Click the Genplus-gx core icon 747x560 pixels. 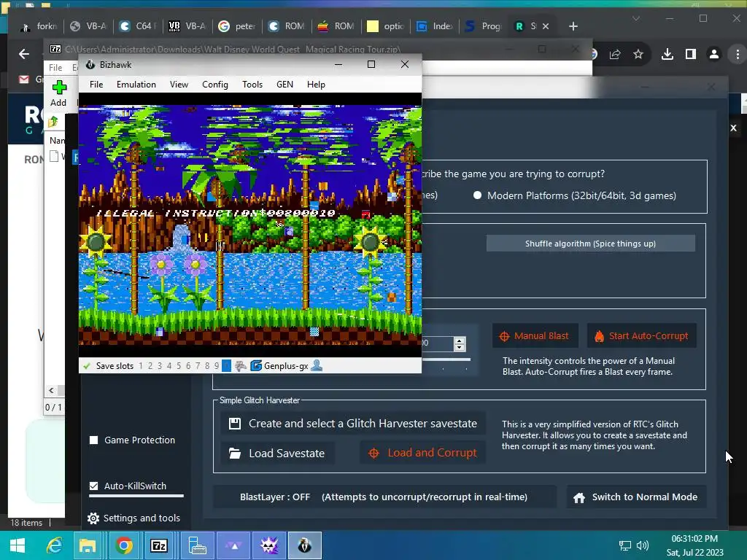(x=256, y=366)
